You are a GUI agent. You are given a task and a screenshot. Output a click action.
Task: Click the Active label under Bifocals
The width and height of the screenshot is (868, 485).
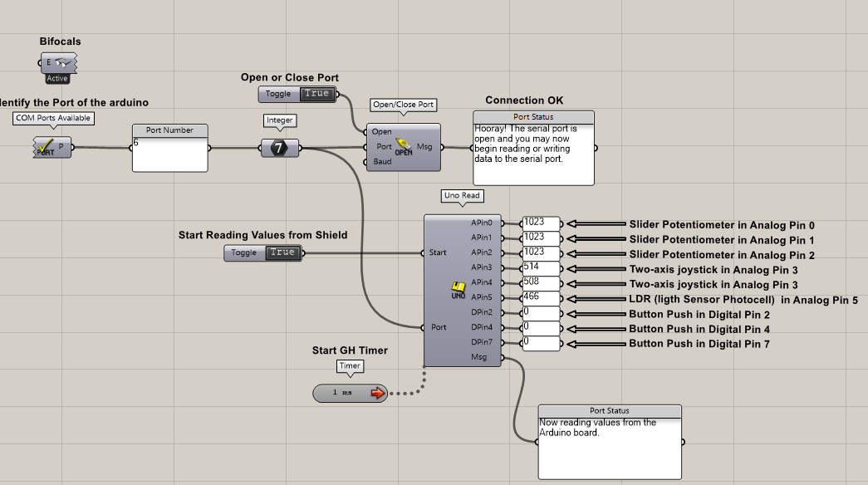coord(57,79)
